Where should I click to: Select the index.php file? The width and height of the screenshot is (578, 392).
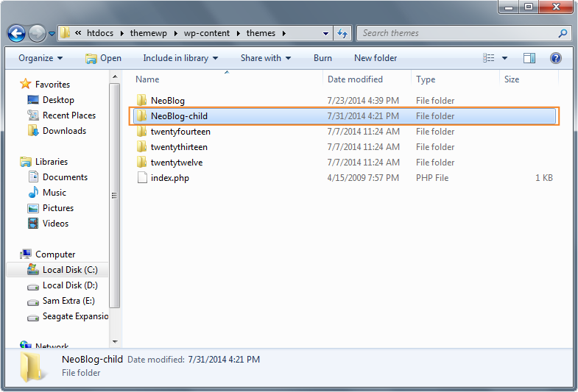point(170,178)
